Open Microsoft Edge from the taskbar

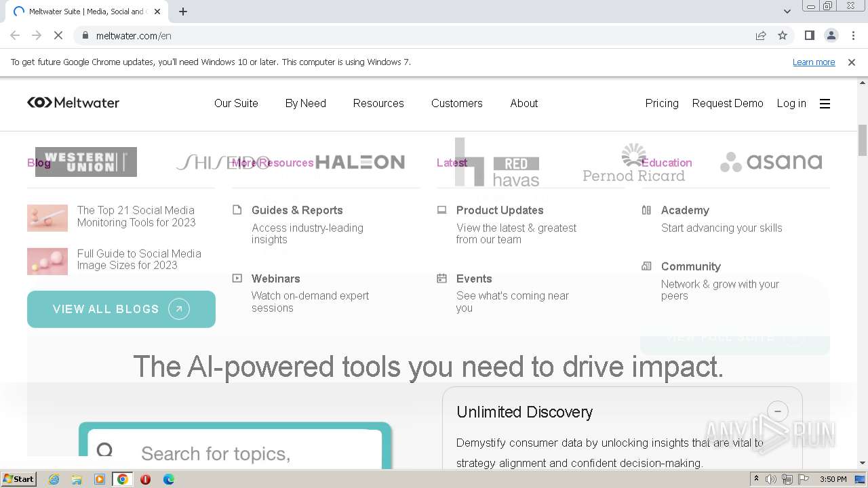(x=168, y=479)
